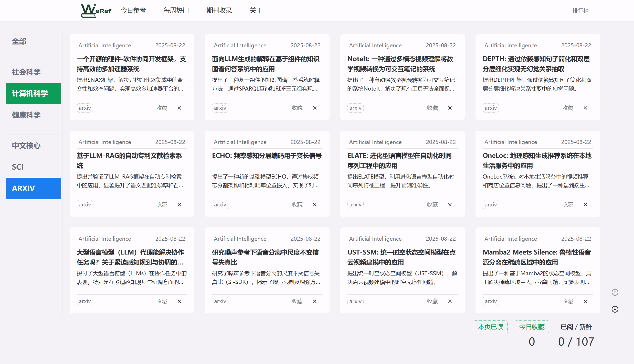Open the 今日参考 menu

pyautogui.click(x=133, y=10)
